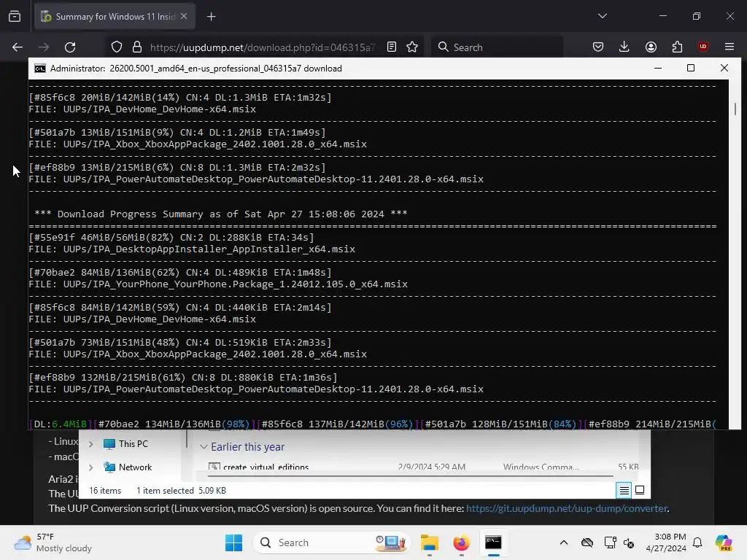Save page to Pocket icon

click(x=598, y=47)
